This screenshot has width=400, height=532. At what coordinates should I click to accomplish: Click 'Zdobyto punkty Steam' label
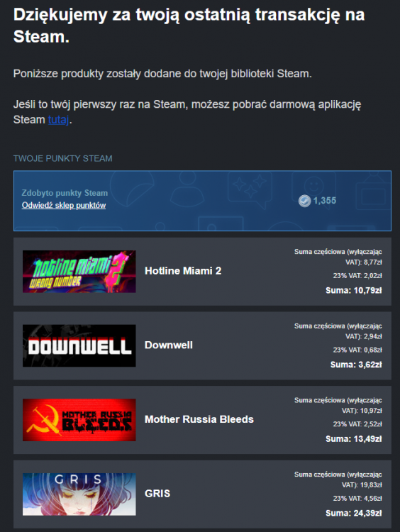[65, 193]
